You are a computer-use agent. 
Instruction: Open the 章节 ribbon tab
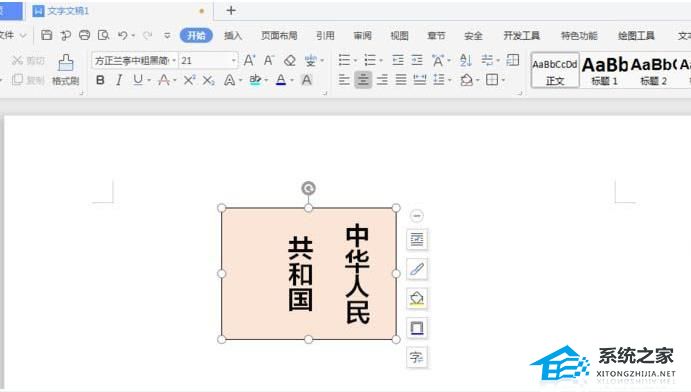click(436, 36)
